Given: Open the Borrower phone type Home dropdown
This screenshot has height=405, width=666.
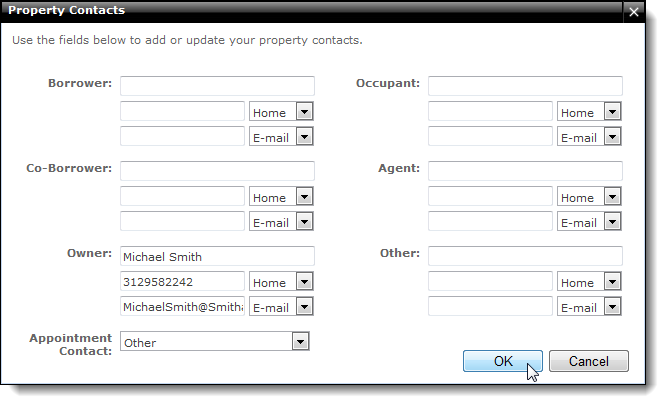Looking at the screenshot, I should pos(281,112).
